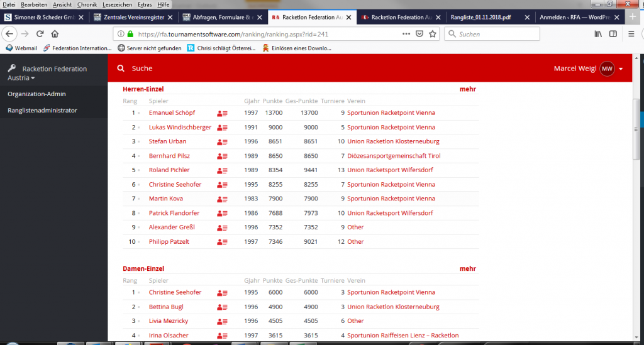Click the Suche field in red header

pos(142,68)
